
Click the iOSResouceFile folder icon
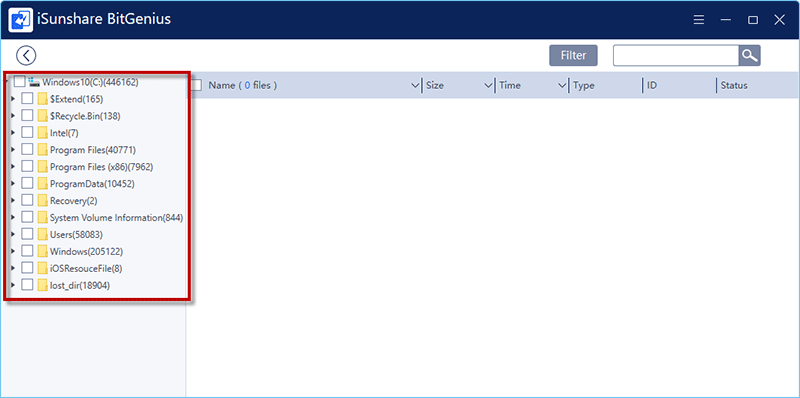pyautogui.click(x=42, y=268)
